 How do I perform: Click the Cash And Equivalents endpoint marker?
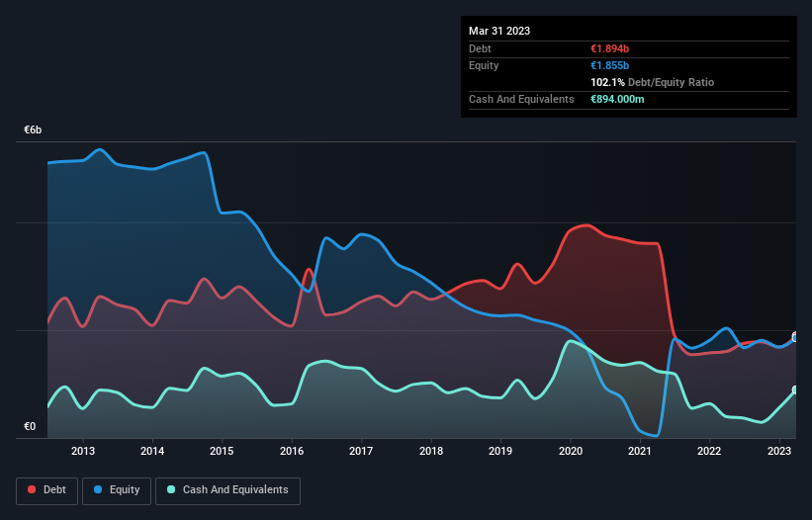tap(795, 390)
